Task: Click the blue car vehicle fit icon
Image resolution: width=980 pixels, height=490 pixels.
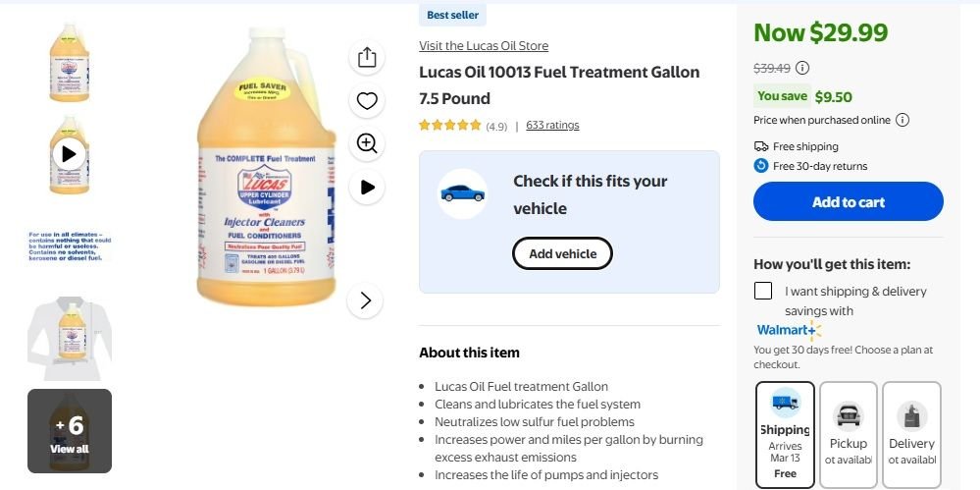Action: tap(462, 192)
